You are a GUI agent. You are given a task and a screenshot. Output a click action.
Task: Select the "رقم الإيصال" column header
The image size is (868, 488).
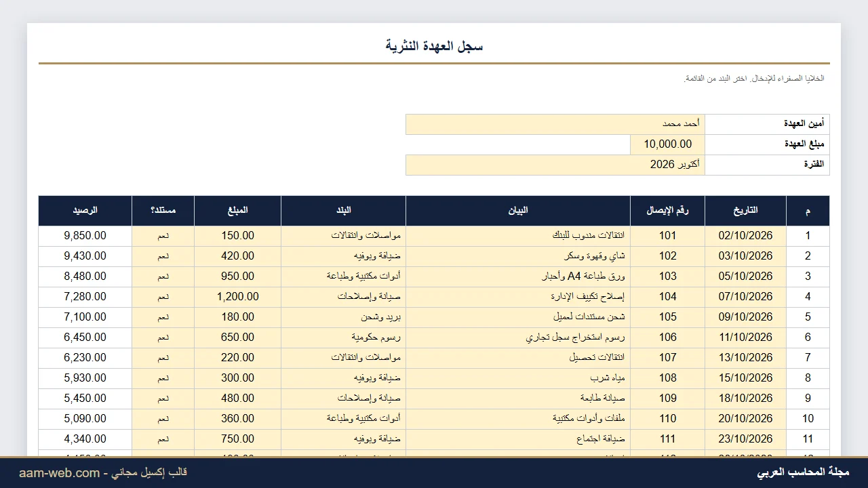coord(668,211)
